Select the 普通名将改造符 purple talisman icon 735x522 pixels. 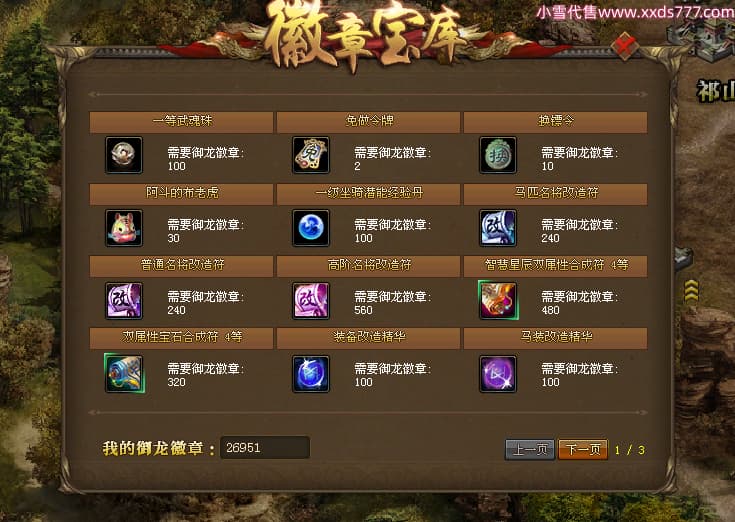124,300
